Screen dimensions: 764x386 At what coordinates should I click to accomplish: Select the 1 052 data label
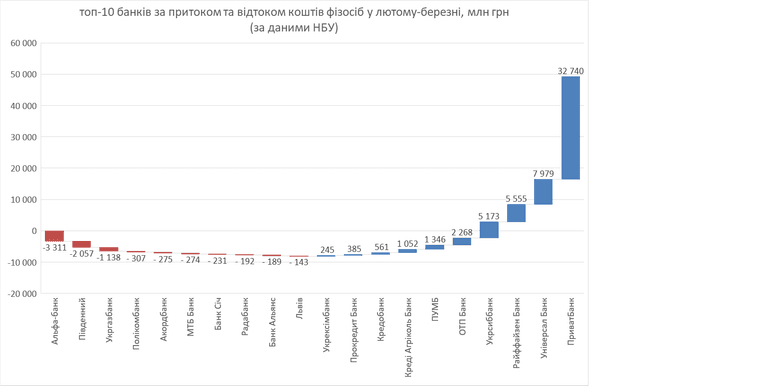tap(407, 244)
